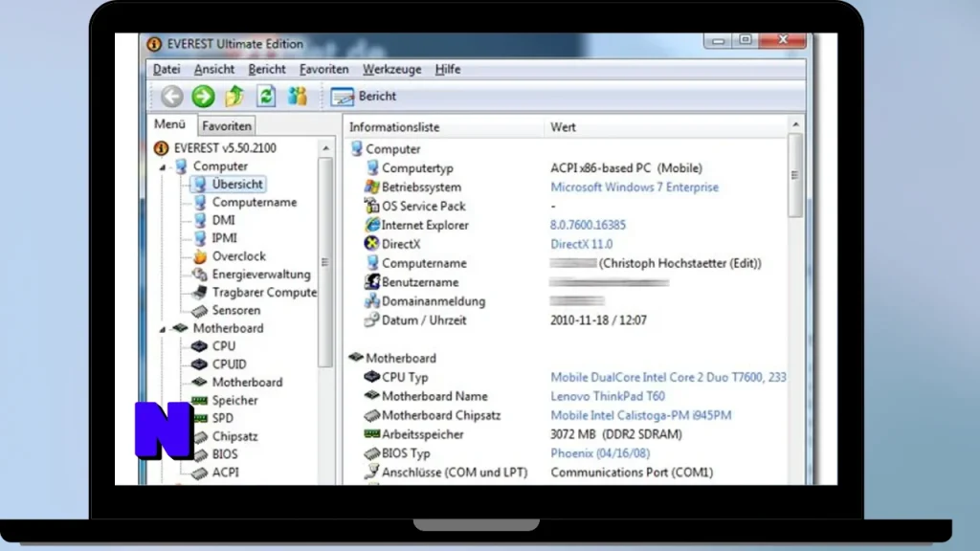
Task: Refresh the view with the Refresh icon
Action: (266, 97)
